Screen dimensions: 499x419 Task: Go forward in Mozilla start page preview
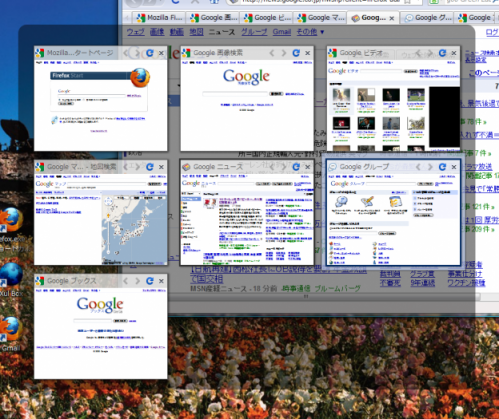point(137,53)
